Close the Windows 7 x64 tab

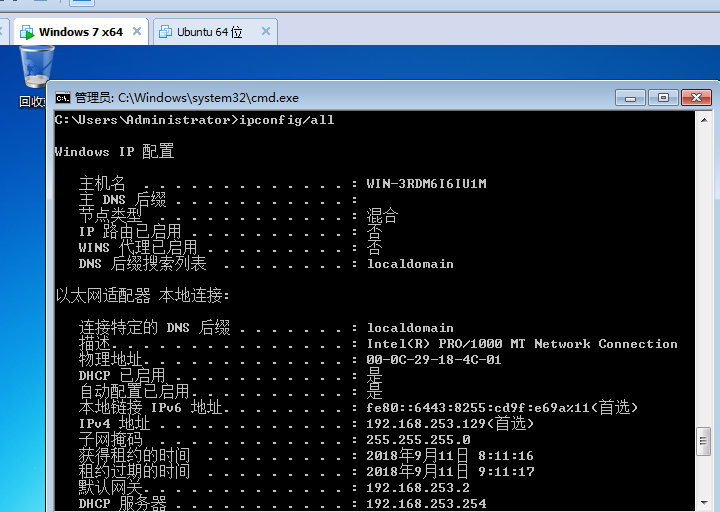click(137, 31)
